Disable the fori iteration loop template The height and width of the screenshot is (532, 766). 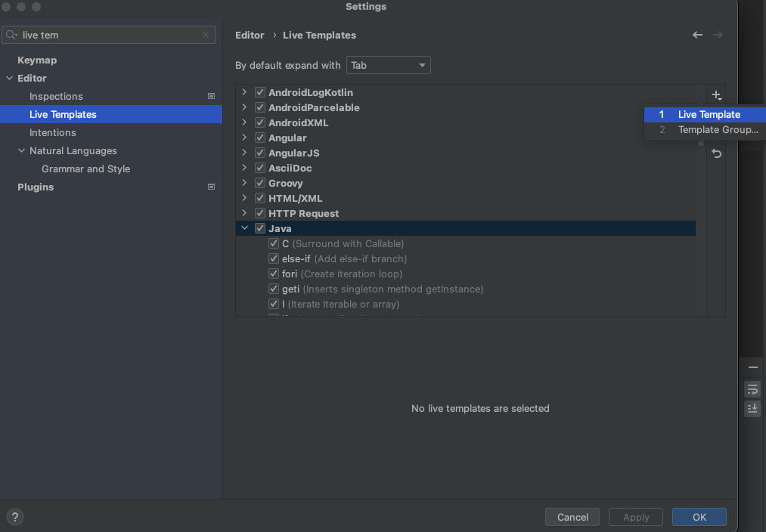[x=273, y=274]
